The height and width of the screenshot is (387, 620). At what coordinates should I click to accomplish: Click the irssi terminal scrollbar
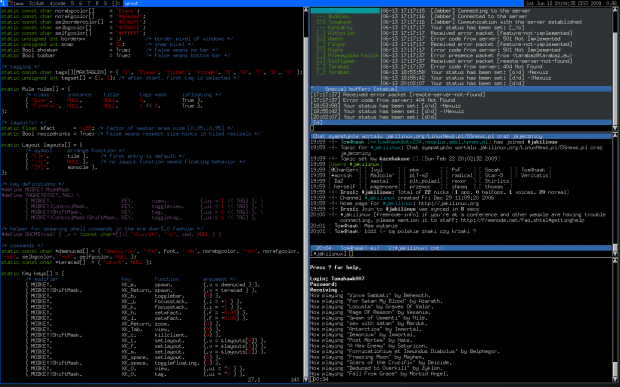pos(615,194)
